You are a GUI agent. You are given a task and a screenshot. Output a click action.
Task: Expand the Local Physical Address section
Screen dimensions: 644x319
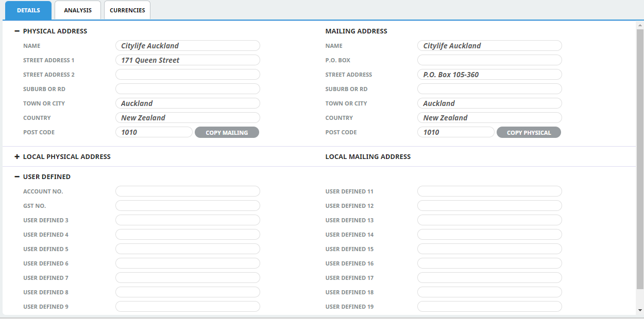(x=17, y=157)
